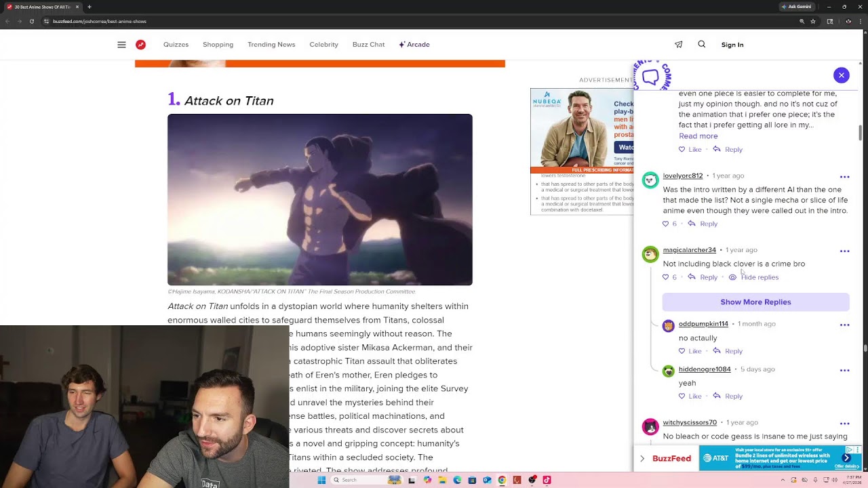Click browser zoom magnifier icon
Screen dimensions: 868x488
tap(802, 21)
